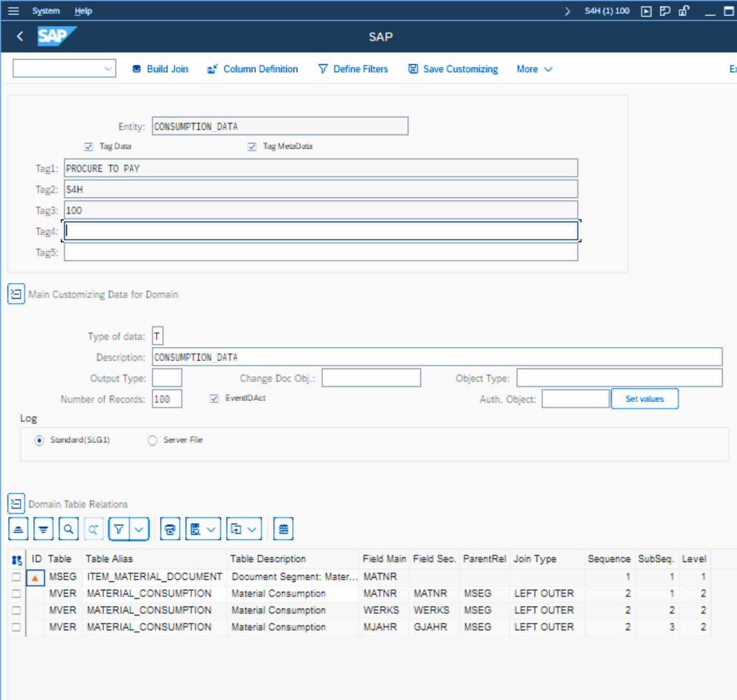Click the print icon above Domain Table Relations
The height and width of the screenshot is (700, 737).
[x=170, y=529]
